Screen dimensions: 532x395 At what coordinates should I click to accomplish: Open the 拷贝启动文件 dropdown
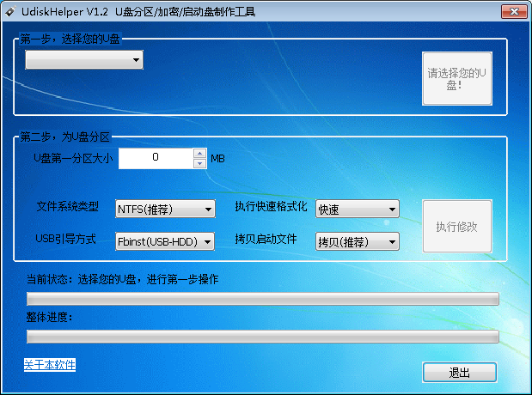point(358,241)
